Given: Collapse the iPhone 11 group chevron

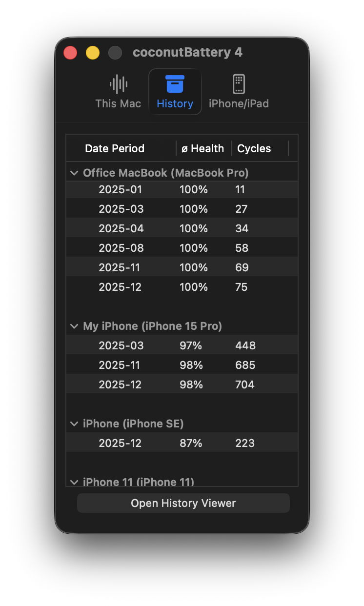Looking at the screenshot, I should pos(74,482).
